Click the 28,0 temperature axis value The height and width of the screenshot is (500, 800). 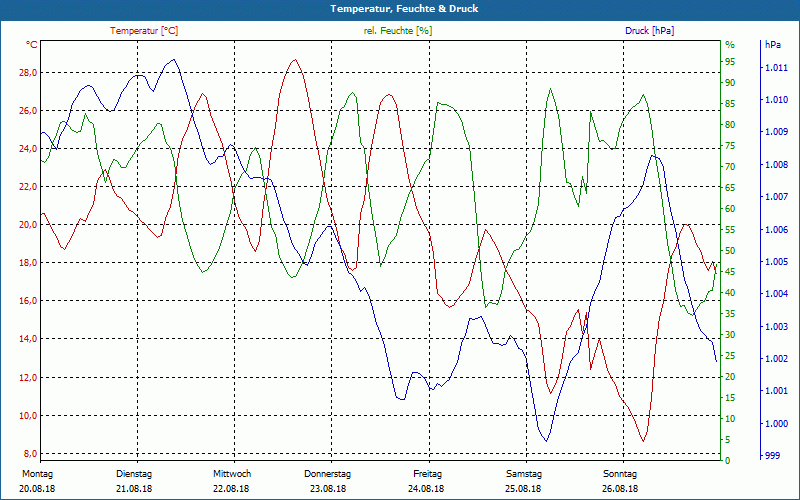click(28, 72)
